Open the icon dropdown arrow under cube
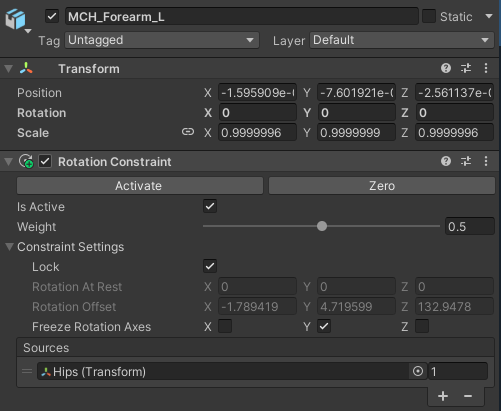The image size is (501, 411). [x=28, y=31]
